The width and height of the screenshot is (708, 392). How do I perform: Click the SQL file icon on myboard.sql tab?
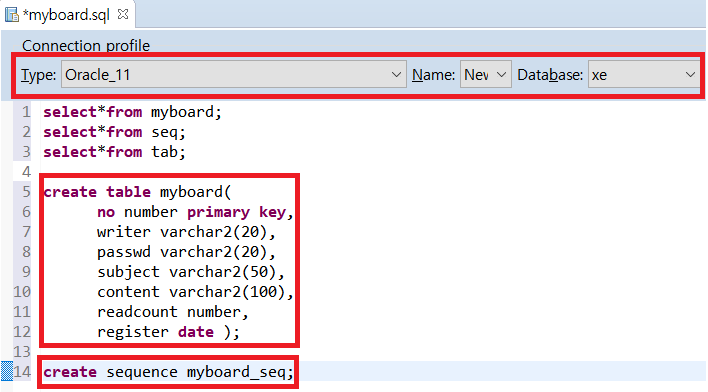[x=12, y=15]
